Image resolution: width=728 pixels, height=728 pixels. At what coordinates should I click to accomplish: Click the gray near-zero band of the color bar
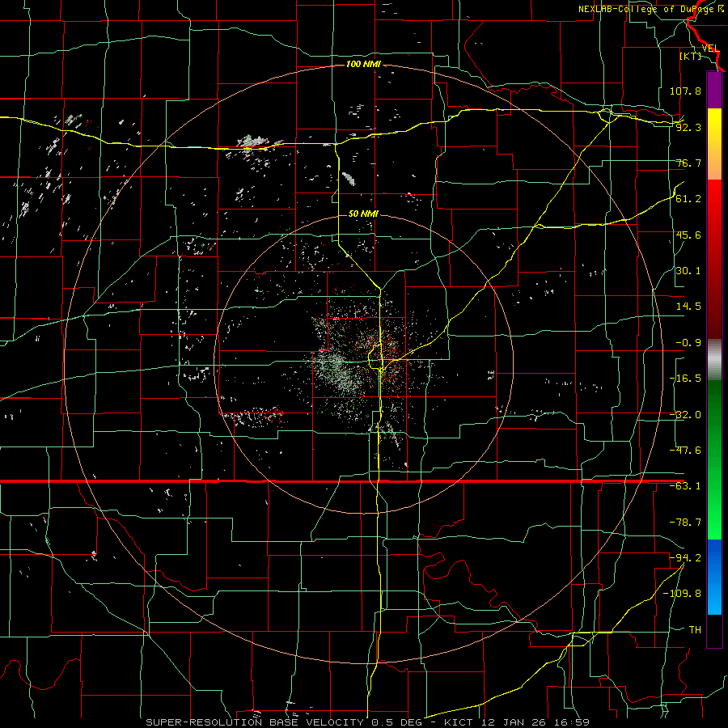(x=714, y=360)
